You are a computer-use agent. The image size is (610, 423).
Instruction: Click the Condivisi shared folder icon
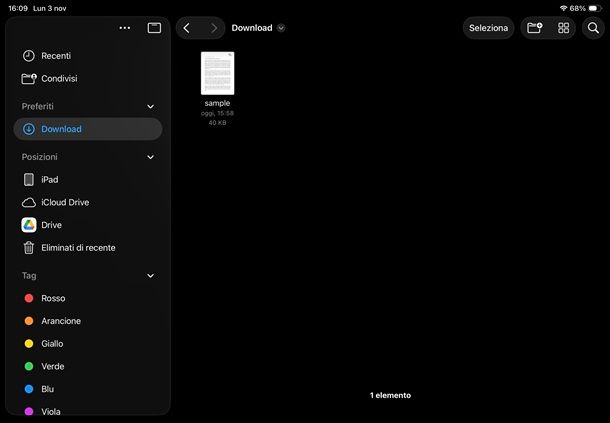click(x=29, y=79)
